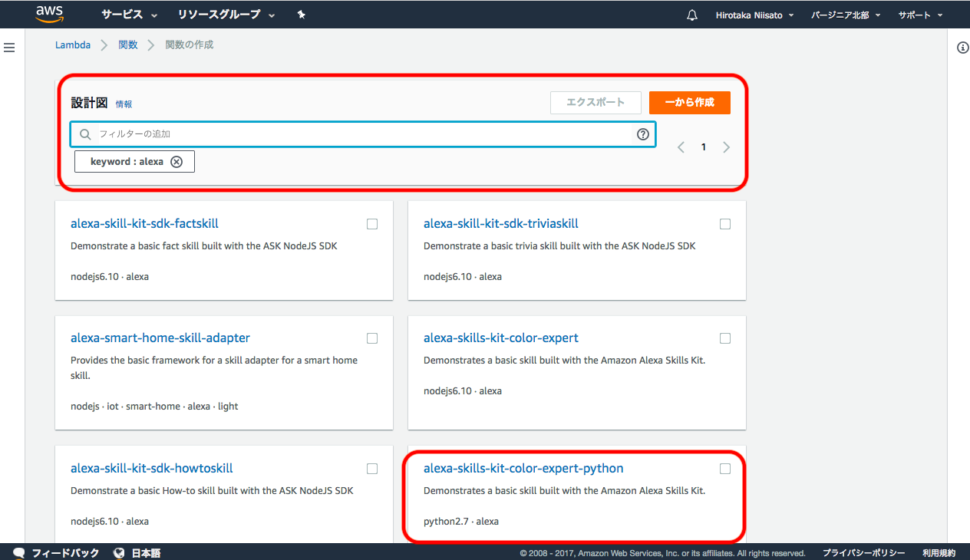970x560 pixels.
Task: Remove the keyword alexa filter tag
Action: [177, 162]
